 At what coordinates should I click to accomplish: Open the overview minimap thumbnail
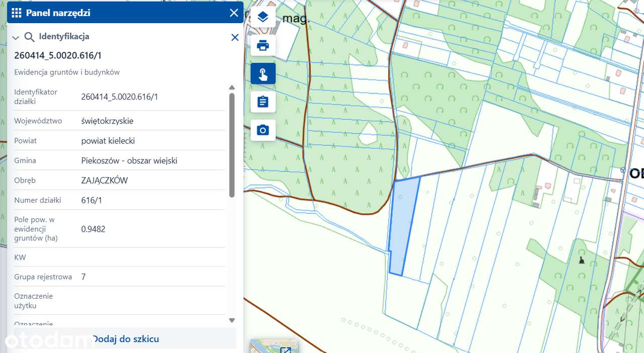point(274,346)
